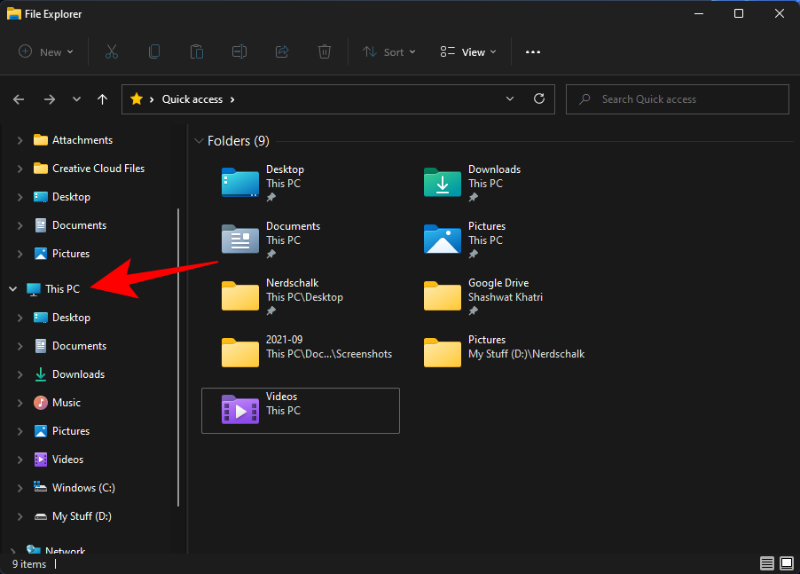
Task: Click the Paste clipboard icon
Action: (x=197, y=52)
